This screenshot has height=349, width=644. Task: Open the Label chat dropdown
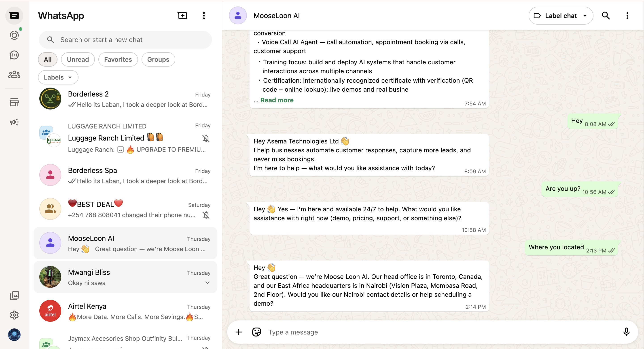[x=561, y=15]
